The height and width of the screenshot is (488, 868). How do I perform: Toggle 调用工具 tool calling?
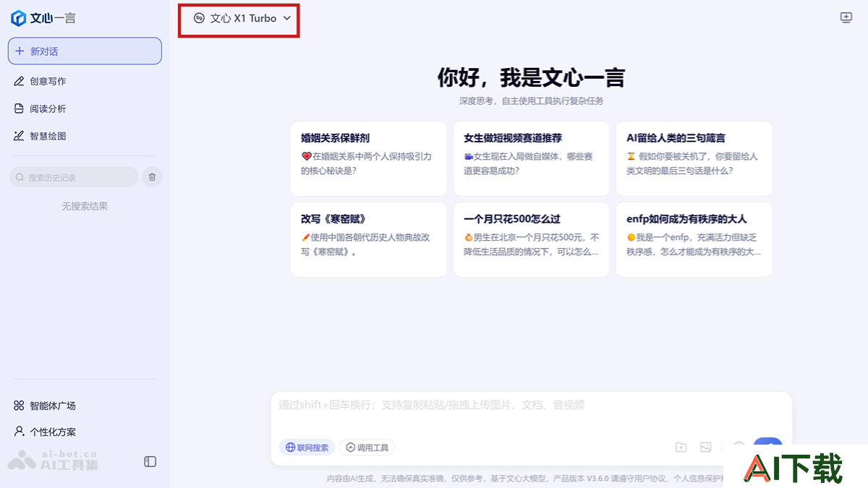tap(367, 448)
